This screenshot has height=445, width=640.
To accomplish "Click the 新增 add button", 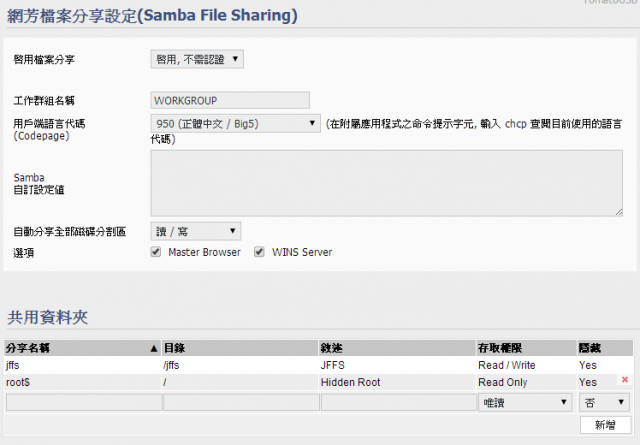I will click(605, 425).
